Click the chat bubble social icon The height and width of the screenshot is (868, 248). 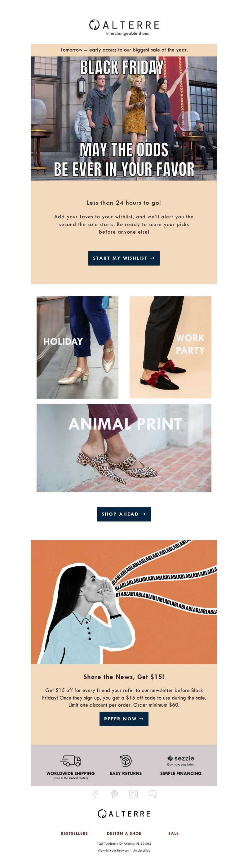pyautogui.click(x=153, y=794)
